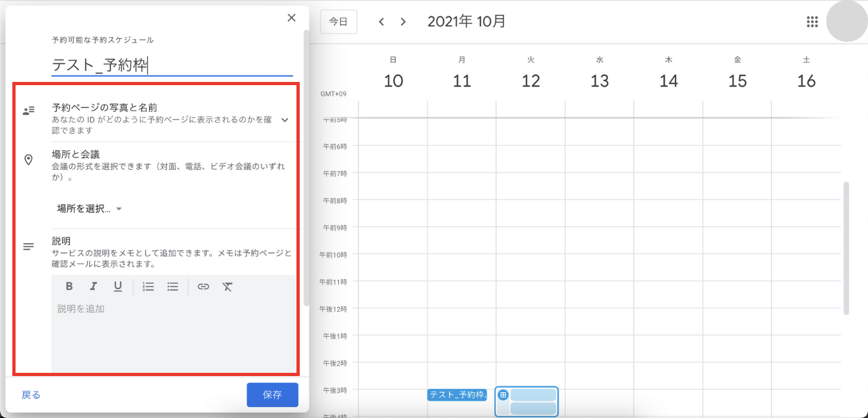Insert numbered list in description
The image size is (868, 418).
[x=148, y=286]
